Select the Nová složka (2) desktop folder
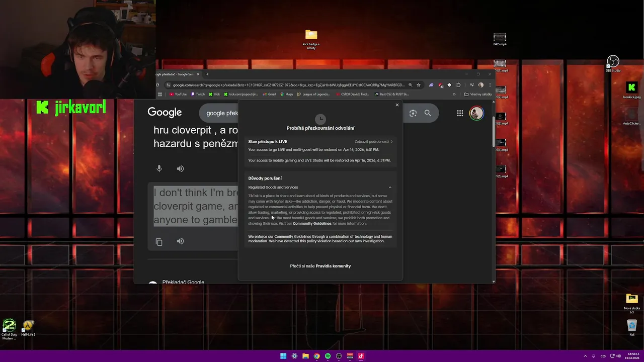Screen dimensions: 644x362 (632, 303)
